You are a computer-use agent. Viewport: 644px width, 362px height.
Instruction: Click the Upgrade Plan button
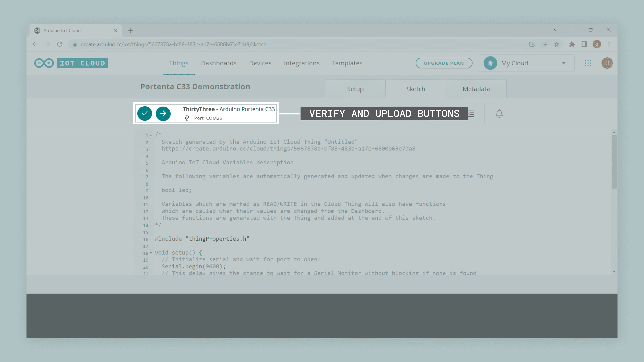(x=444, y=63)
